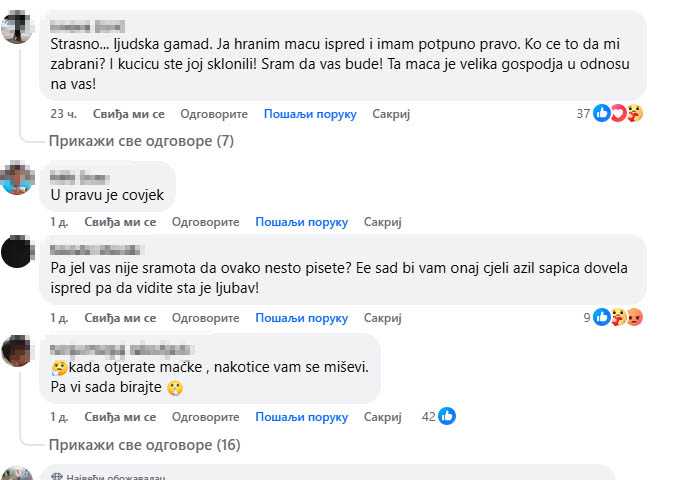The height and width of the screenshot is (480, 682).
Task: Reply to the 'U pravu je covjek' comment
Action: tap(205, 222)
